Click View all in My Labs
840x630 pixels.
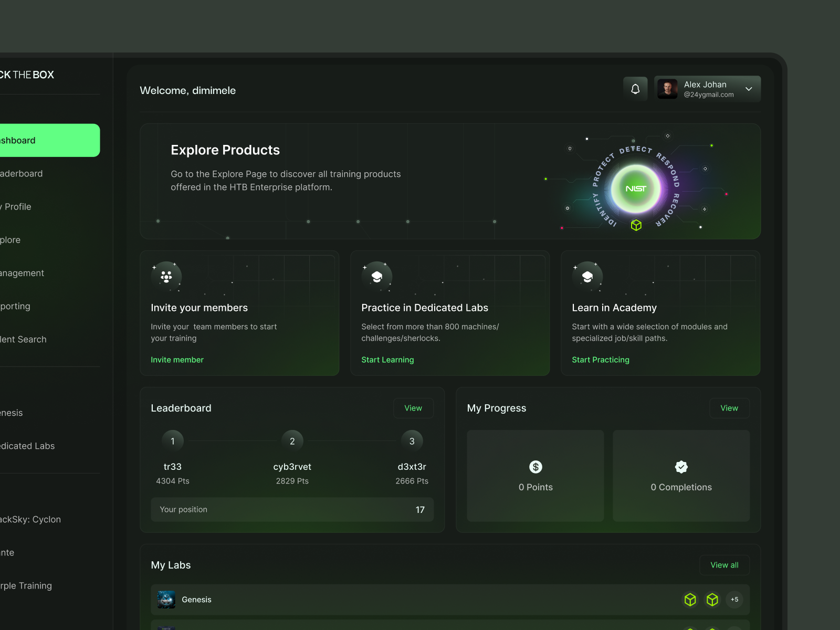pyautogui.click(x=724, y=565)
